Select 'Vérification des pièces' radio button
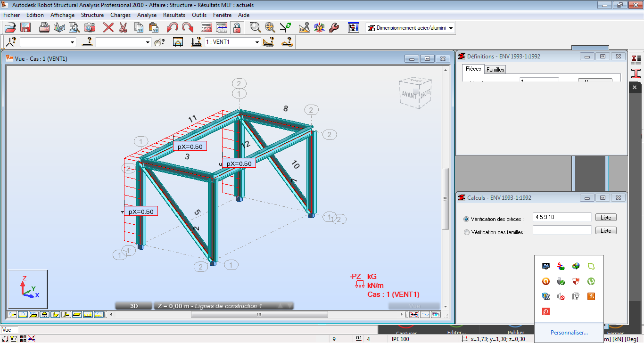This screenshot has height=343, width=644. click(466, 219)
